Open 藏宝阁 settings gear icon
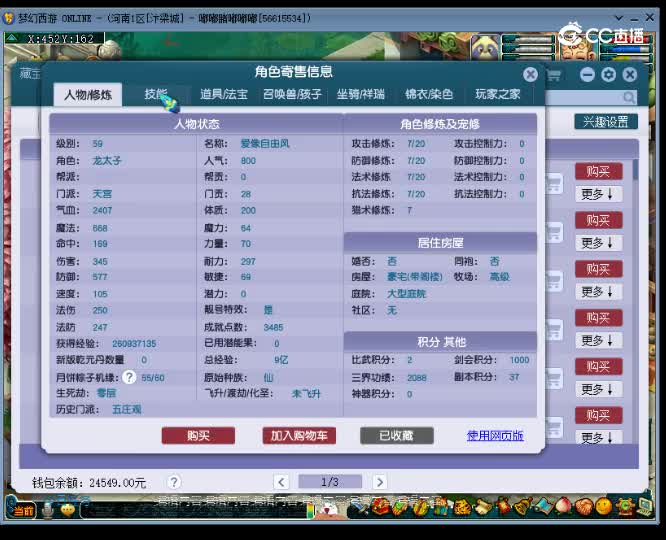This screenshot has width=666, height=540. [x=608, y=75]
